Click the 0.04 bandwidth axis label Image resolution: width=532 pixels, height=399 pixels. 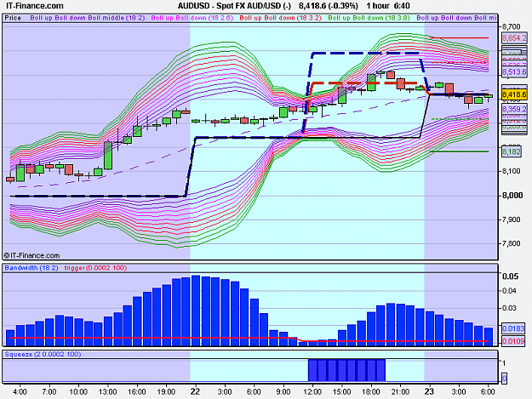click(510, 291)
